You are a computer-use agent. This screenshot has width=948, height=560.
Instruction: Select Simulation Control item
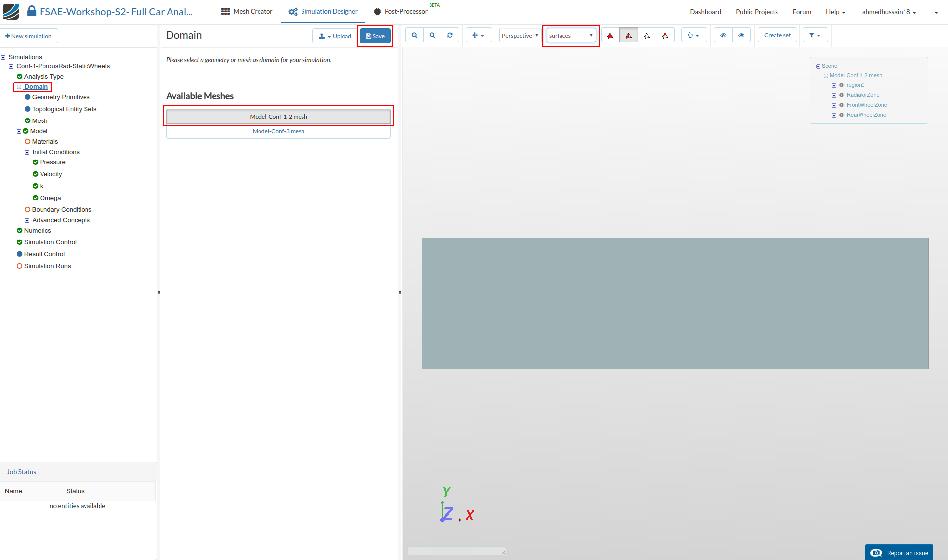(50, 242)
